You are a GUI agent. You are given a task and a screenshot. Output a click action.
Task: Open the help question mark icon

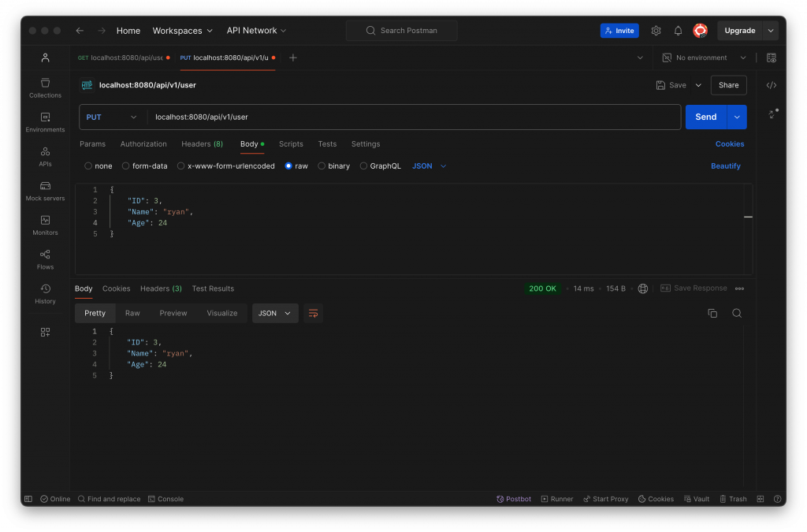[777, 499]
